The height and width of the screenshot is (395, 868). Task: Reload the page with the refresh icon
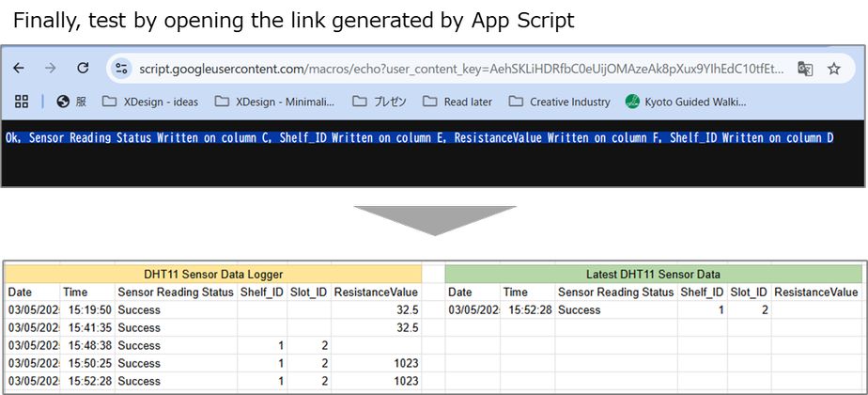pos(83,68)
